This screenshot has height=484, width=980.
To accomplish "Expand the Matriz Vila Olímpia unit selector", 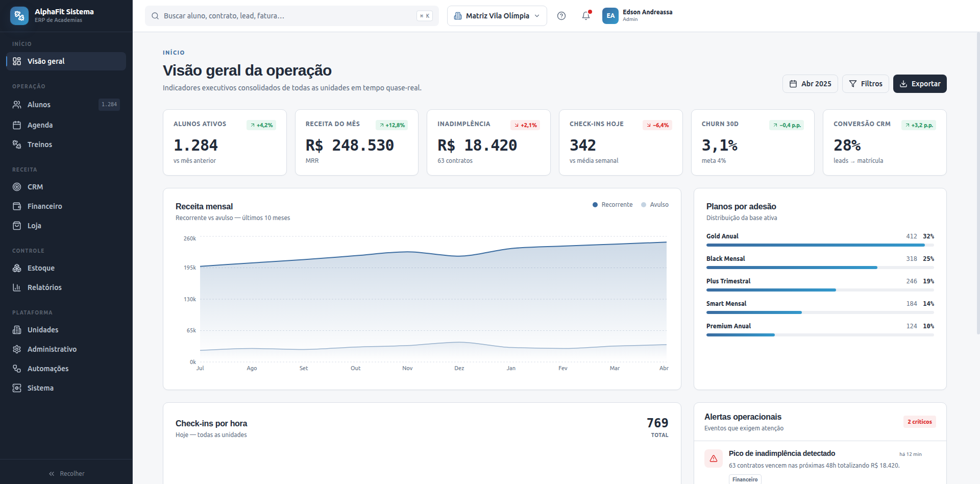I will [x=497, y=16].
